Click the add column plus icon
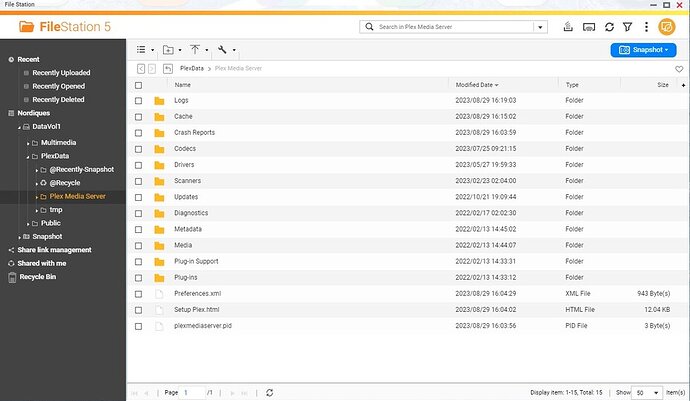This screenshot has width=690, height=401. click(x=683, y=85)
